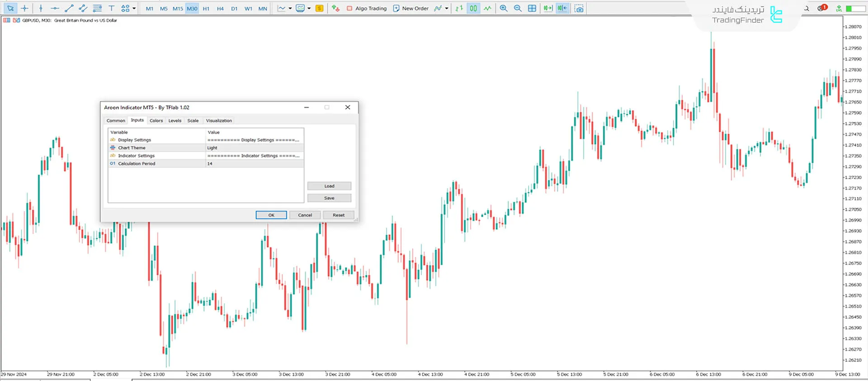Open the Visualization tab
The height and width of the screenshot is (381, 868).
click(x=219, y=120)
